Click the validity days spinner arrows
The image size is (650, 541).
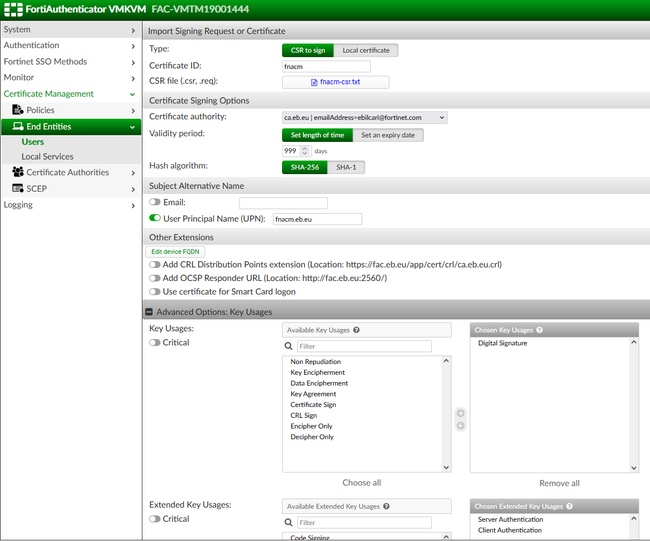click(305, 151)
